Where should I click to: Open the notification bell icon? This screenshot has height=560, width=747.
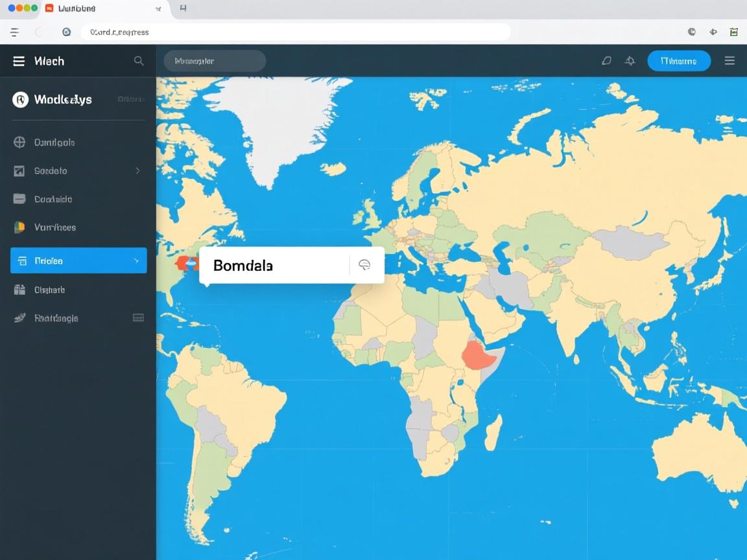click(630, 60)
